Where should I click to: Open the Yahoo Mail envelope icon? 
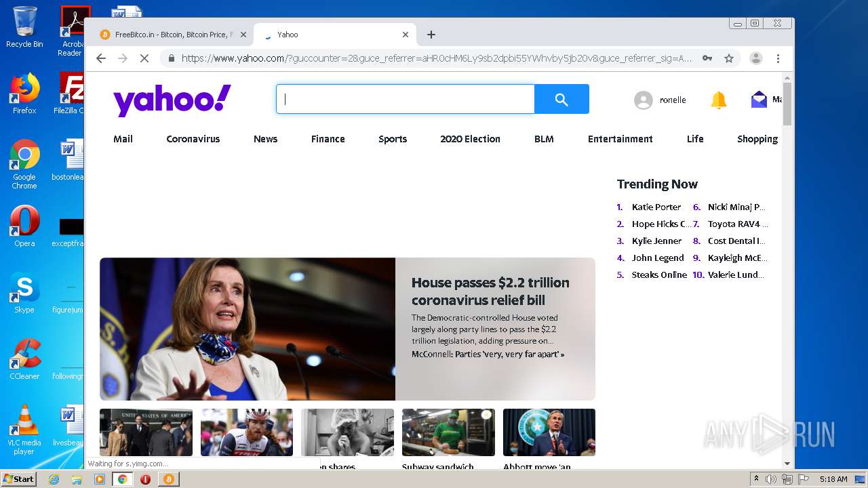pos(759,100)
